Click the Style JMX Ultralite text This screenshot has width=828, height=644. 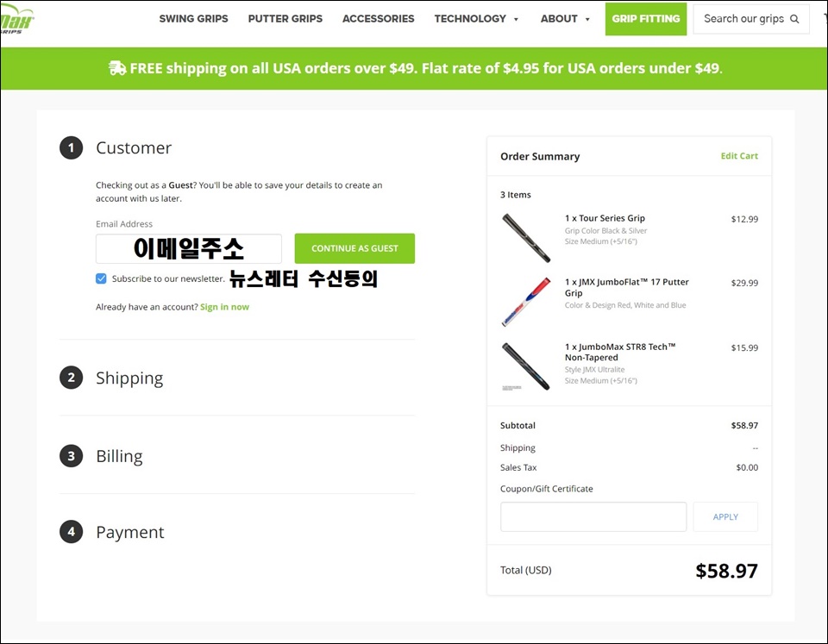594,370
